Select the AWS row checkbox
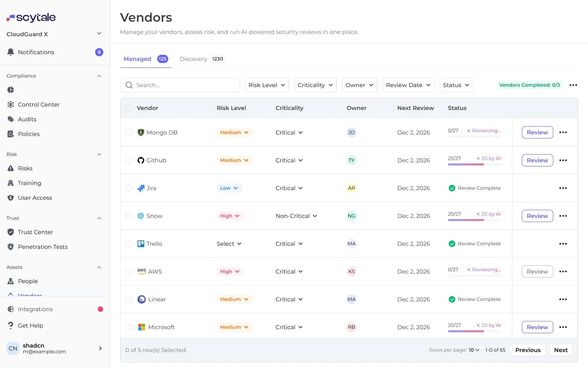This screenshot has height=368, width=588. point(129,272)
